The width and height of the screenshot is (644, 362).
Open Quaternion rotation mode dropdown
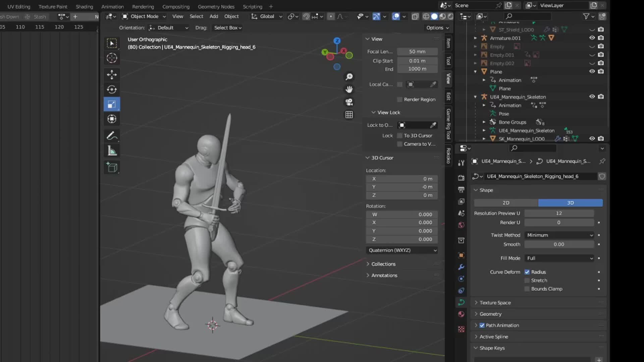pos(402,250)
